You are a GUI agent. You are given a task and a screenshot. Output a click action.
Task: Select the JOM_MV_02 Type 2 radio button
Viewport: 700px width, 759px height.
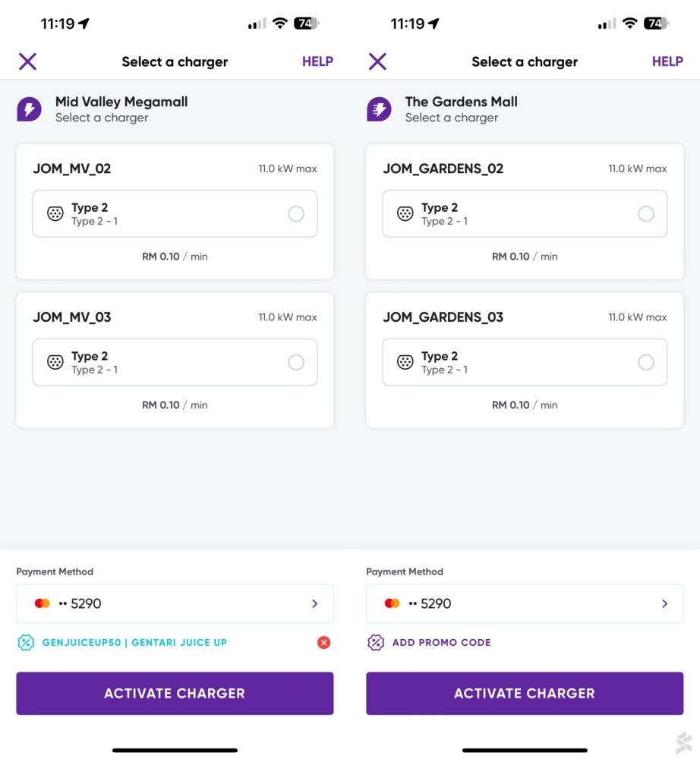tap(296, 214)
